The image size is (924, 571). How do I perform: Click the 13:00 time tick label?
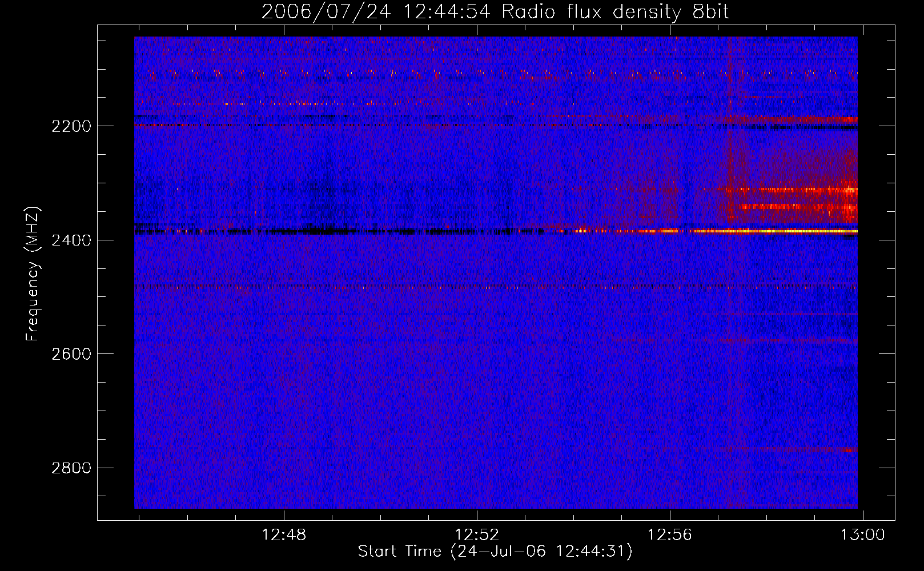pyautogui.click(x=862, y=535)
